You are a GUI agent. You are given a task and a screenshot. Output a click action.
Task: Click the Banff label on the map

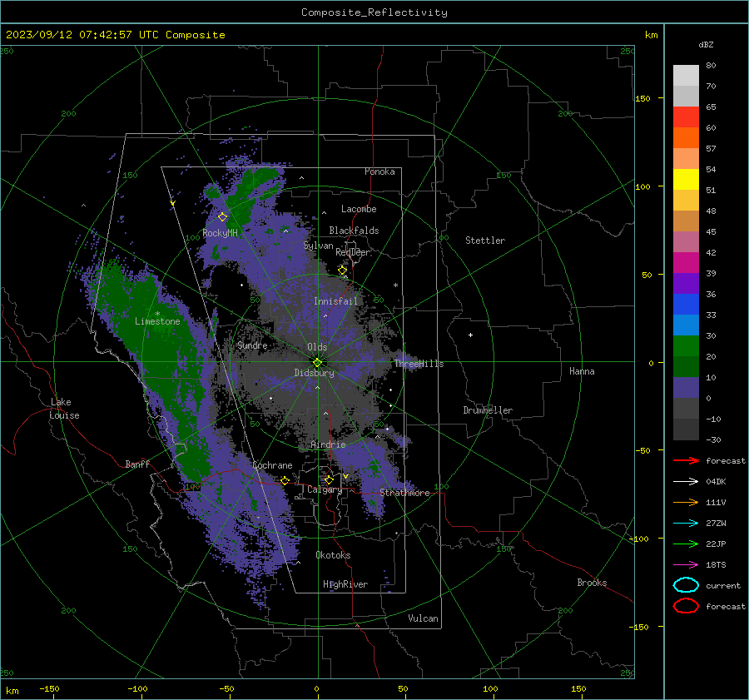pos(137,464)
